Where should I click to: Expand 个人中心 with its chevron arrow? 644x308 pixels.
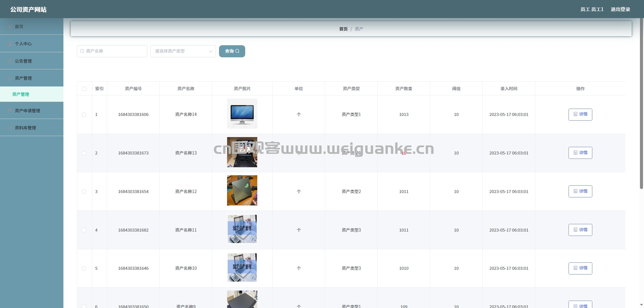pos(56,44)
